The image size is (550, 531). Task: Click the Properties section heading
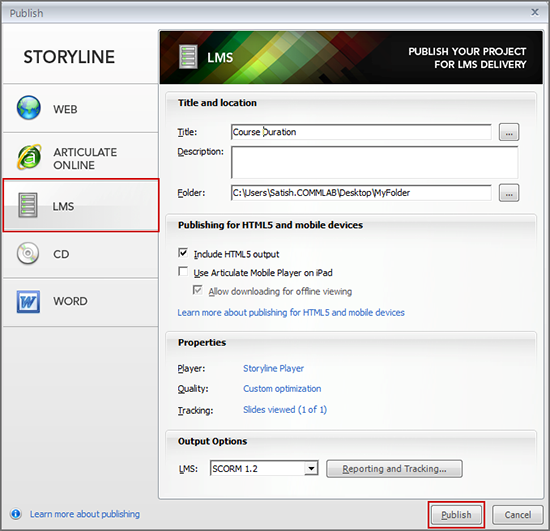pyautogui.click(x=202, y=342)
